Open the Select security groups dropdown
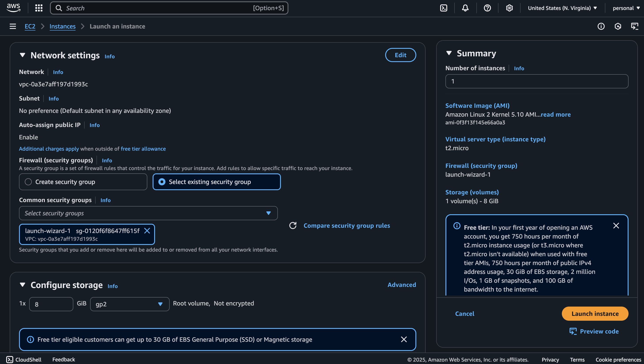This screenshot has width=644, height=364. point(148,213)
